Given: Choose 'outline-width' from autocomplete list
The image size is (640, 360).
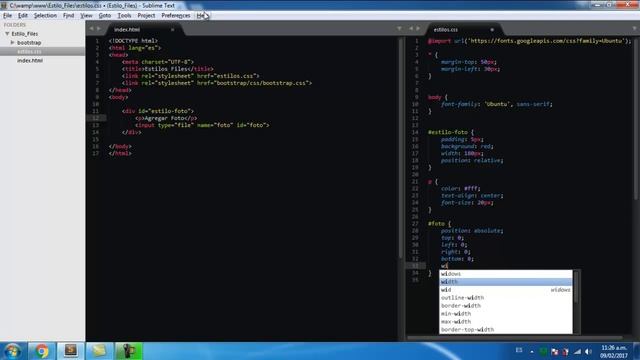Looking at the screenshot, I should pyautogui.click(x=506, y=298).
